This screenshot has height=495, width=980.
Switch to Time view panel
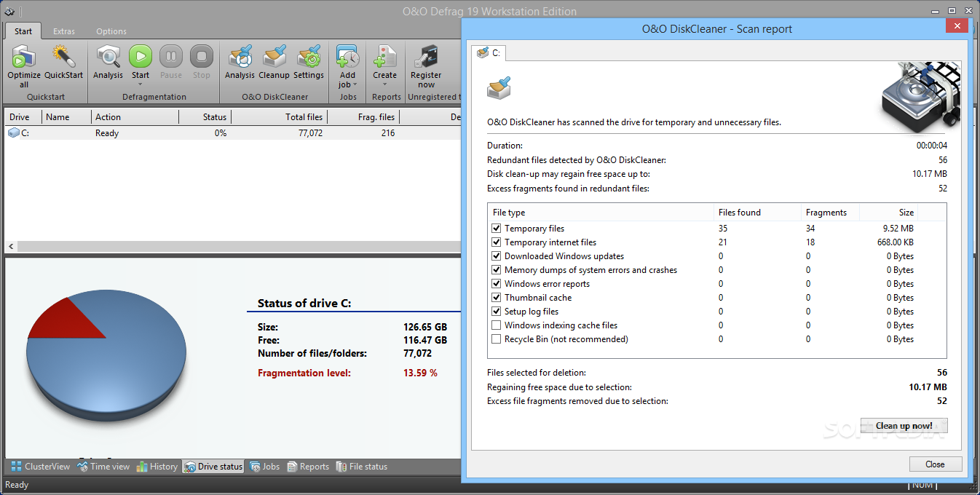click(103, 467)
